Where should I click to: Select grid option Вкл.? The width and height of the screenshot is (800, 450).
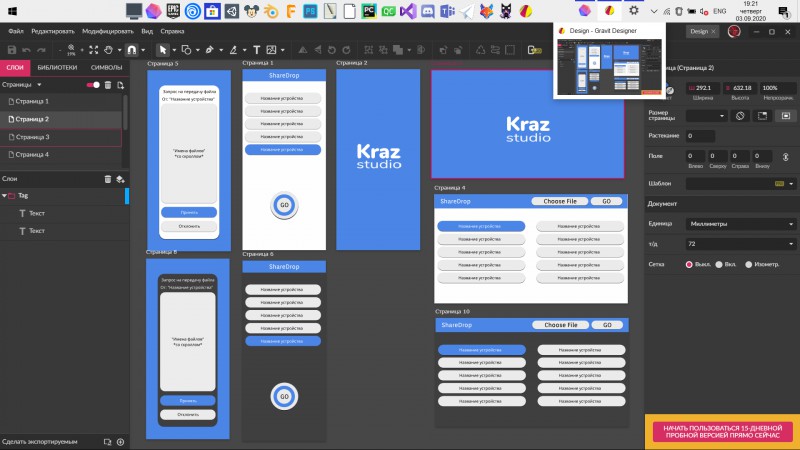point(719,264)
